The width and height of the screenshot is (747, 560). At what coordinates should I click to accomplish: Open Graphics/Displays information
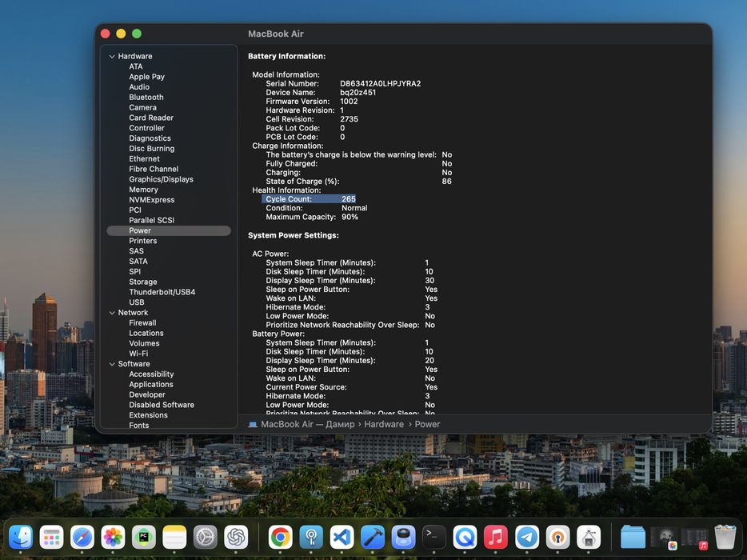[x=161, y=179]
